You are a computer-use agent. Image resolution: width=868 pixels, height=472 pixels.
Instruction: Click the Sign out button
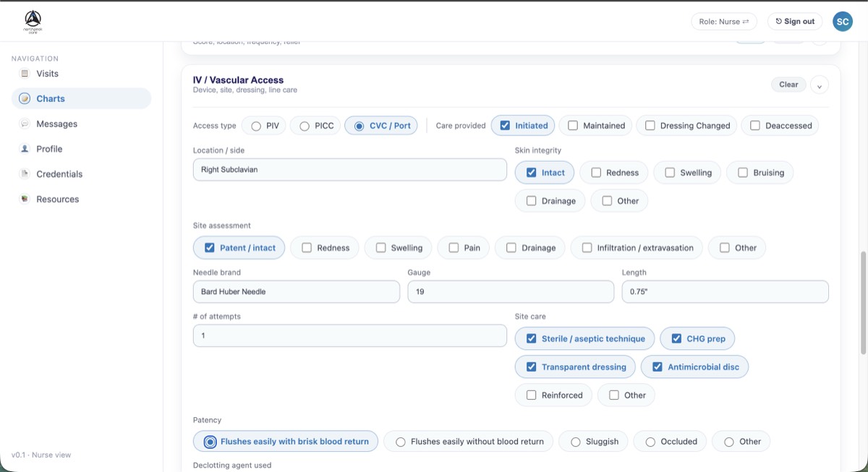tap(795, 22)
